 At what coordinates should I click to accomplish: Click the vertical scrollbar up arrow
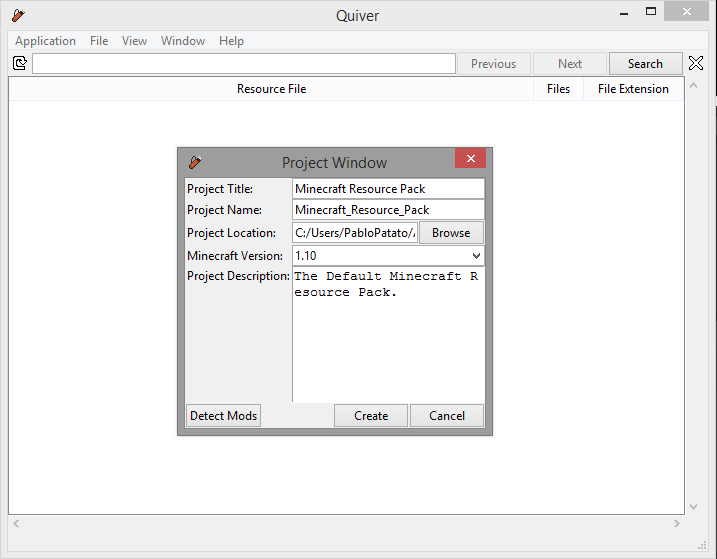click(693, 85)
